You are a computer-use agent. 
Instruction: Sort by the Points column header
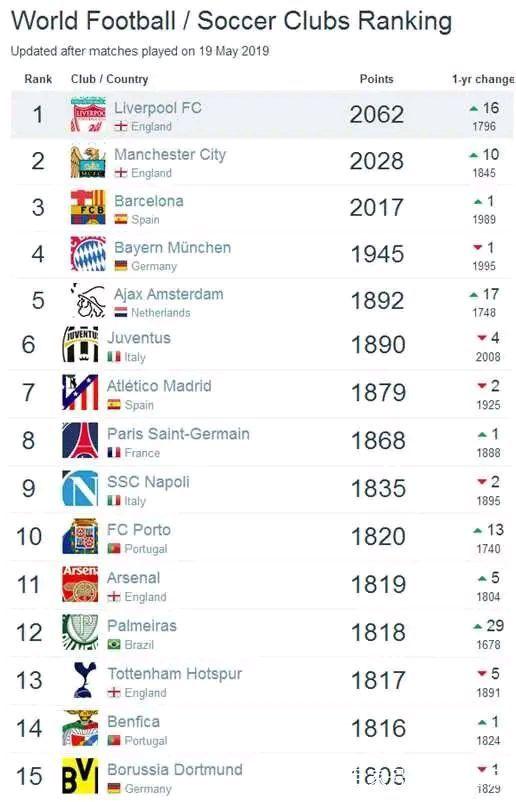tap(376, 79)
